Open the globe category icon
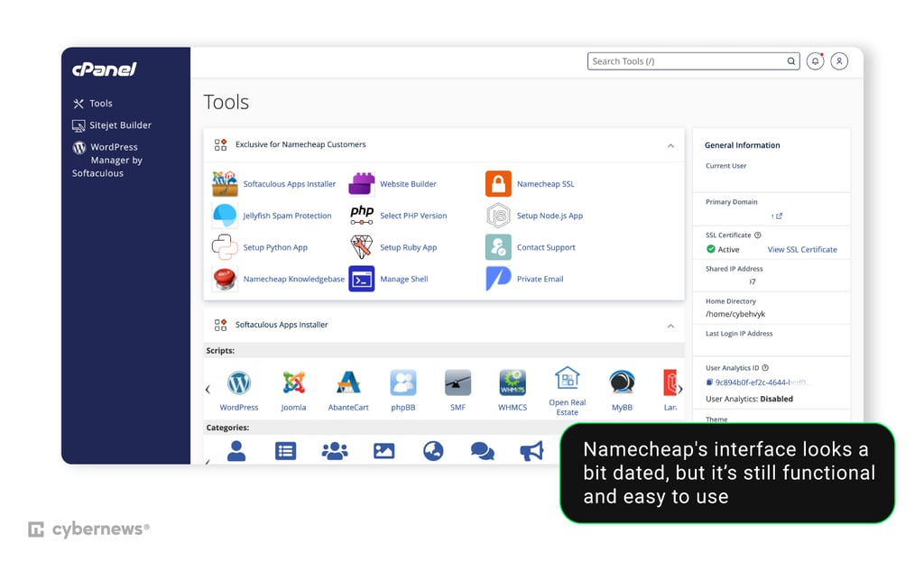Viewport: 924px width, 562px height. 433,451
